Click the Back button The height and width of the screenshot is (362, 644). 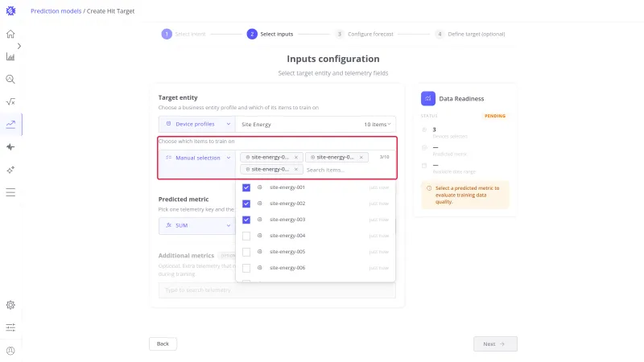pos(163,344)
